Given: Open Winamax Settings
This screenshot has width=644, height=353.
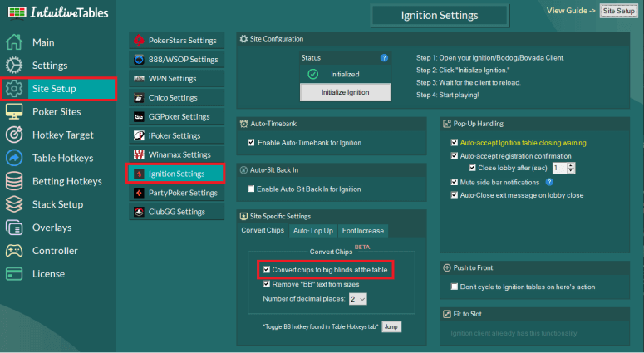Looking at the screenshot, I should (x=177, y=154).
